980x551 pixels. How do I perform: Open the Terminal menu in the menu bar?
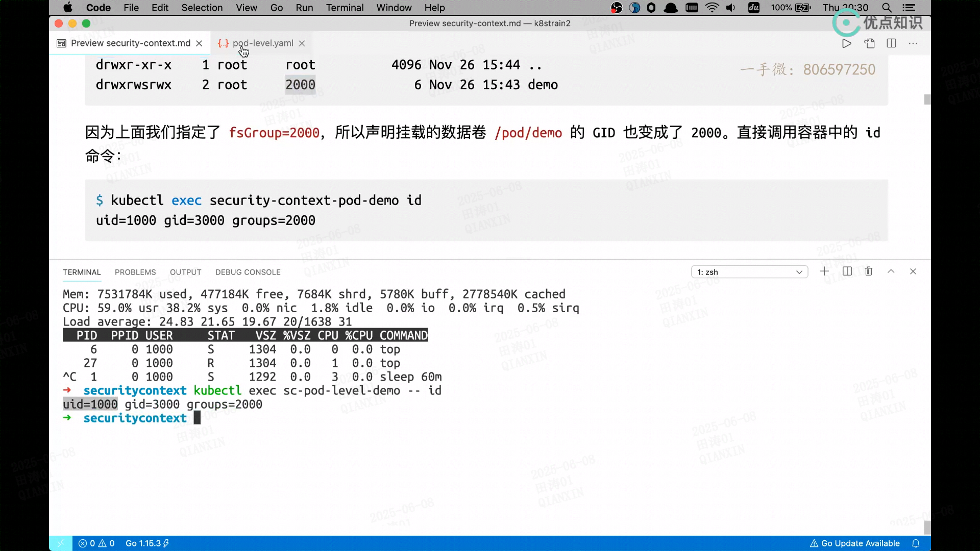point(345,8)
